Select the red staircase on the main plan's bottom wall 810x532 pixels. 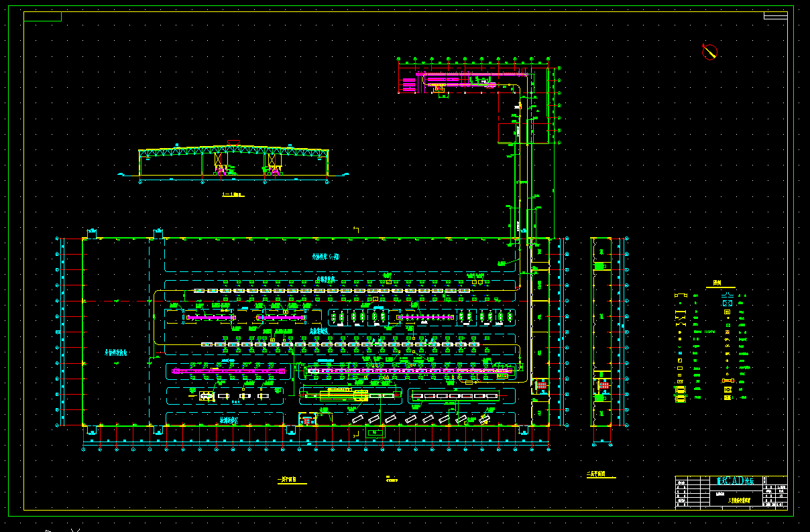tap(307, 420)
